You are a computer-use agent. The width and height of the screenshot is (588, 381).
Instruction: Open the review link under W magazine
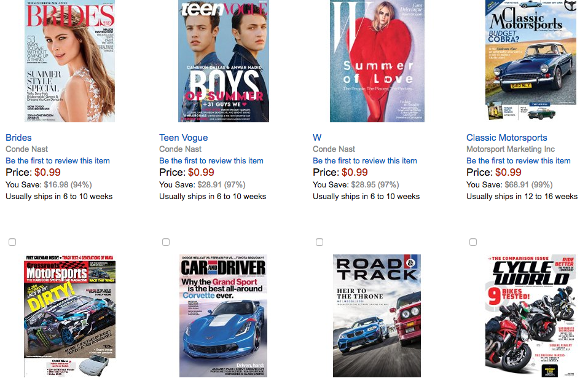coord(365,160)
